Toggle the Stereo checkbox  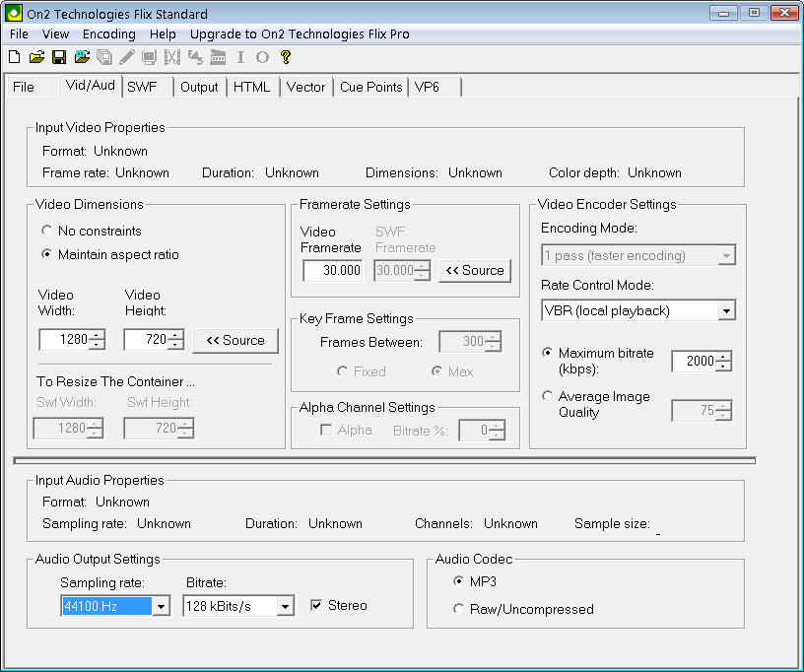click(x=317, y=606)
